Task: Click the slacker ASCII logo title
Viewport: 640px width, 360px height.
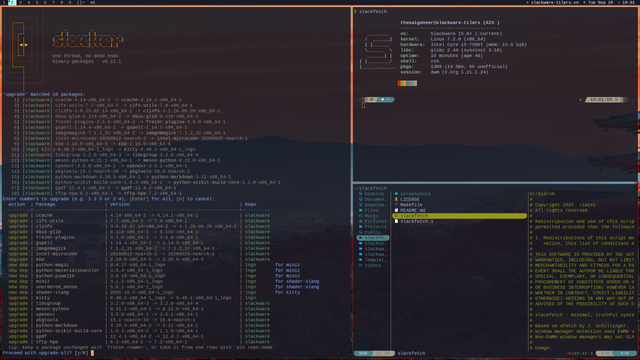Action: [x=88, y=40]
